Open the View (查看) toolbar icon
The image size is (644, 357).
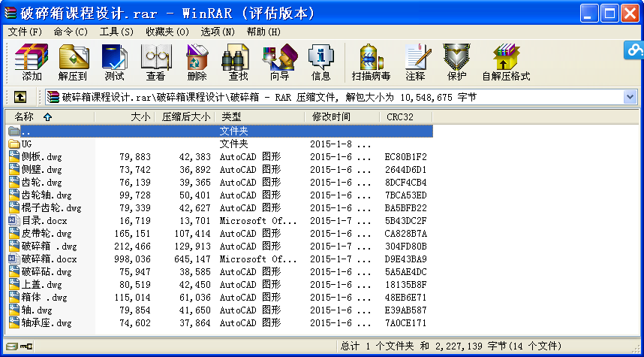155,62
